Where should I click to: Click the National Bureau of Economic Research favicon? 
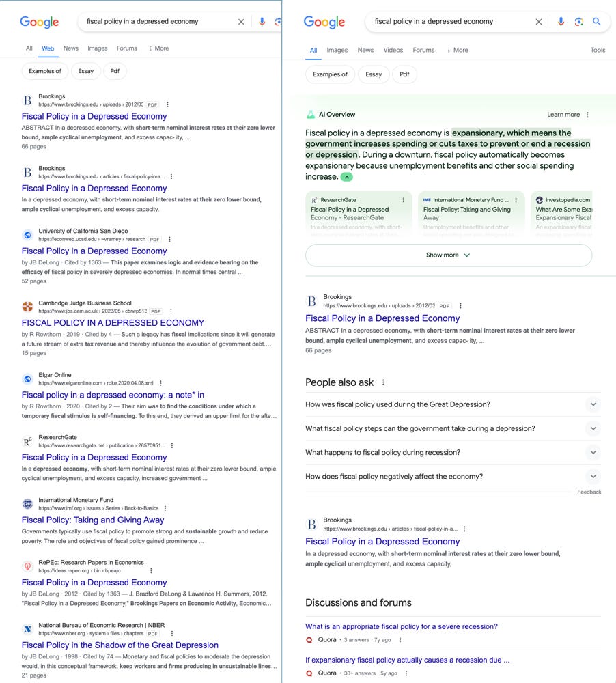pos(27,629)
